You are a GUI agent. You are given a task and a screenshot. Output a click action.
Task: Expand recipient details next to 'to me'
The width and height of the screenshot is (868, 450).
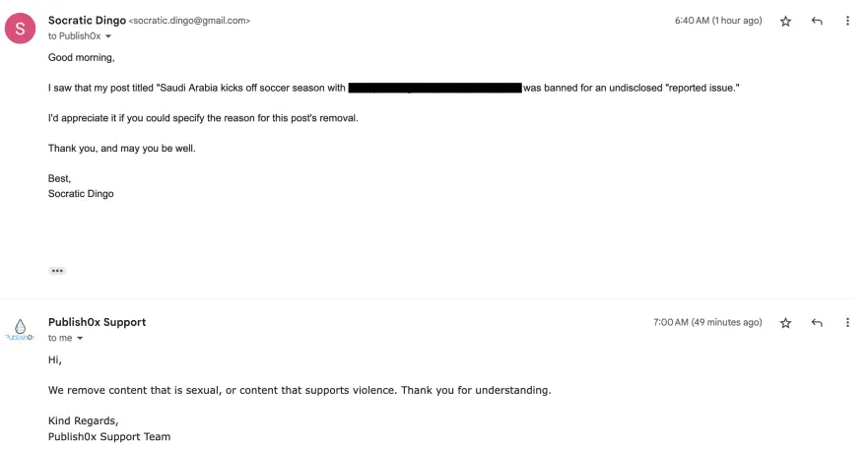[80, 338]
